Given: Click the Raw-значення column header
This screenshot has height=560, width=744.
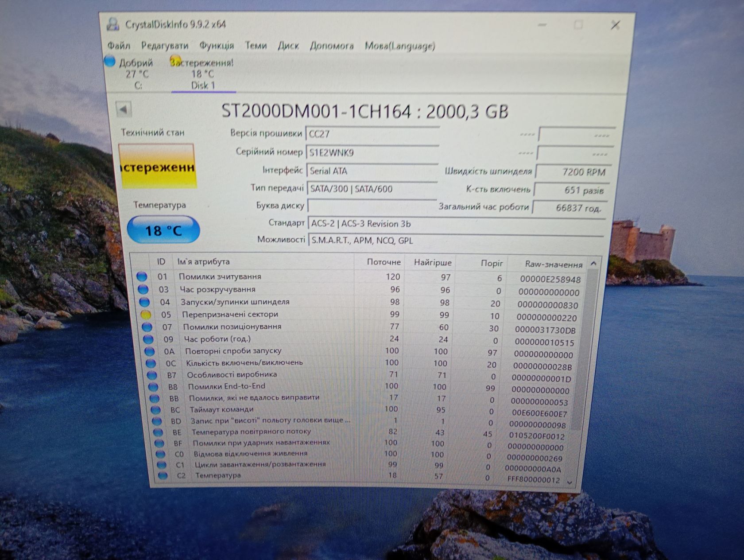Looking at the screenshot, I should (x=554, y=264).
